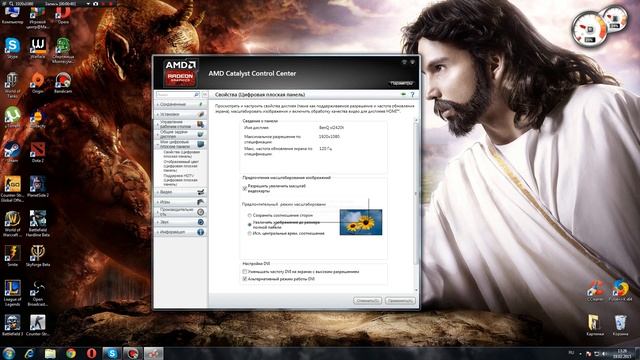This screenshot has width=640, height=360.
Task: Open Google Chrome from taskbar
Action: point(71,353)
